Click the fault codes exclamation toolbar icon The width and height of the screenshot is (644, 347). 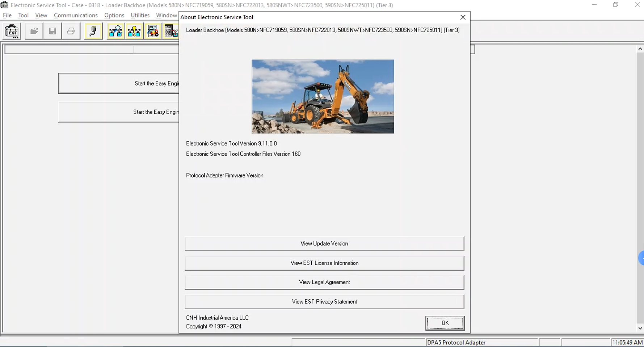[134, 31]
